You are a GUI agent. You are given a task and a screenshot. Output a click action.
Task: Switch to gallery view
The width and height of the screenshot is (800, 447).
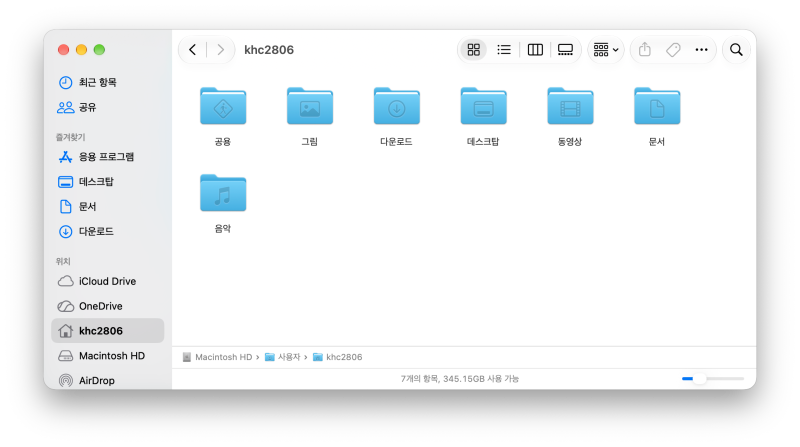[565, 49]
